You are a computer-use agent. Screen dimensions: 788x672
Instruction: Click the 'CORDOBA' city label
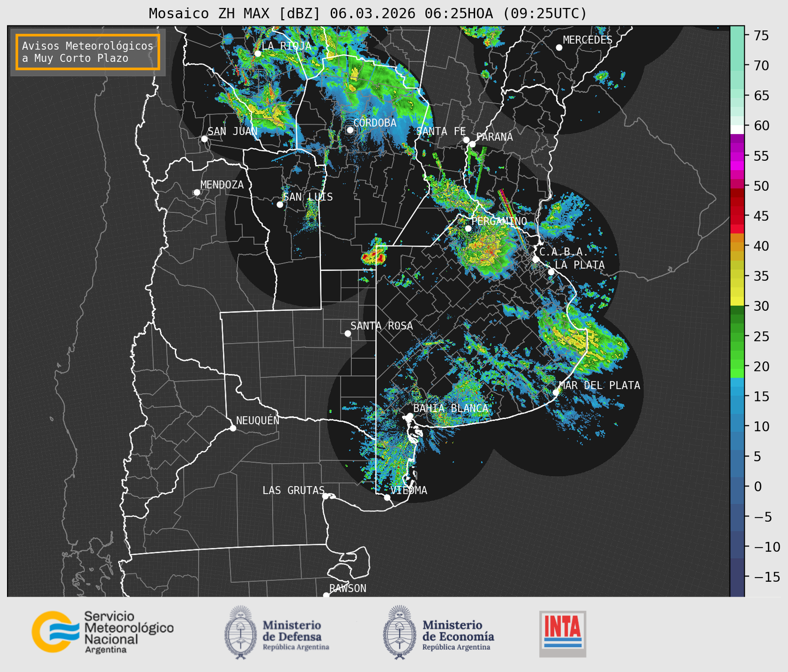(375, 123)
